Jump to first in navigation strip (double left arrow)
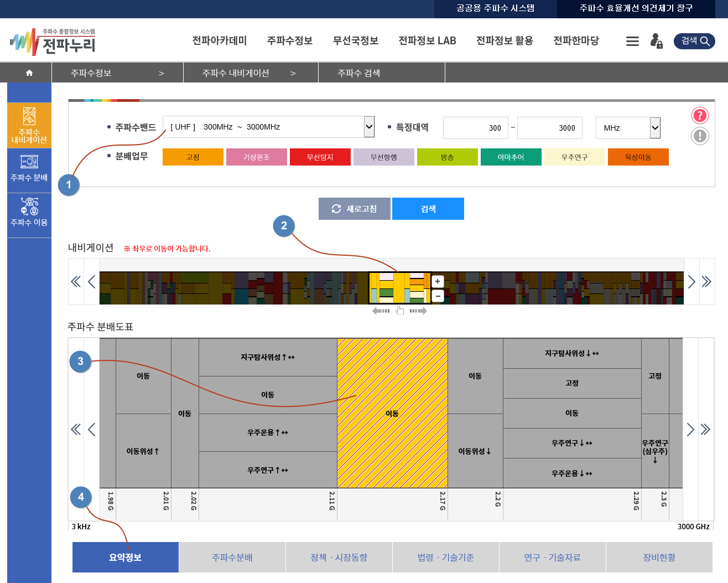The image size is (728, 583). 76,282
